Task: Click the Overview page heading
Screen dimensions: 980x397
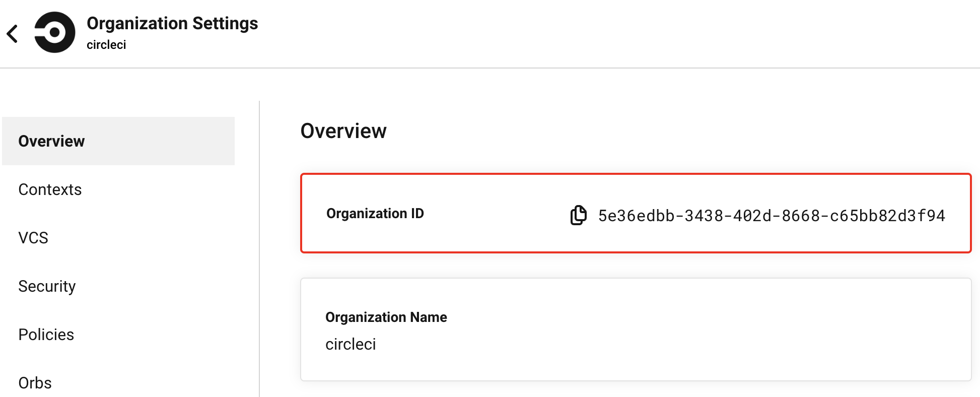Action: [343, 131]
